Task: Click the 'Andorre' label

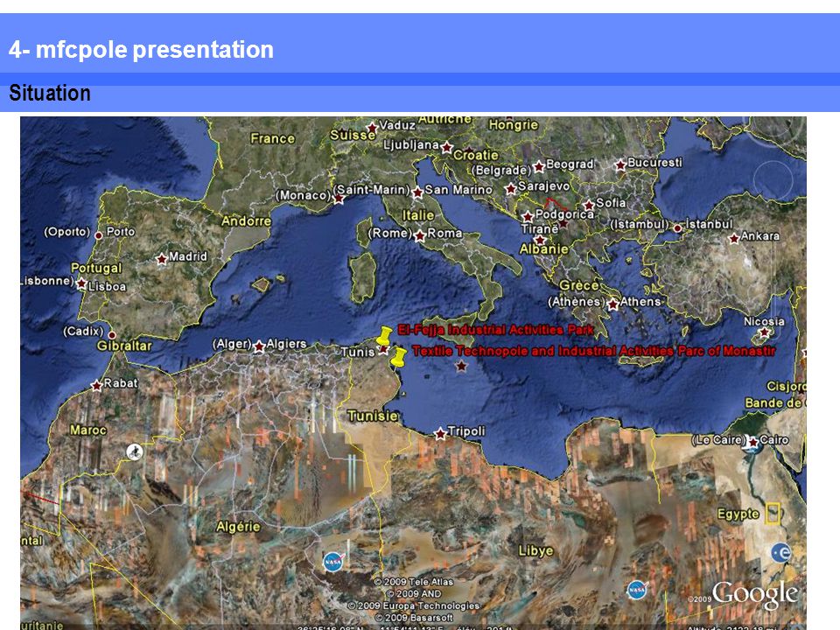Action: [247, 220]
